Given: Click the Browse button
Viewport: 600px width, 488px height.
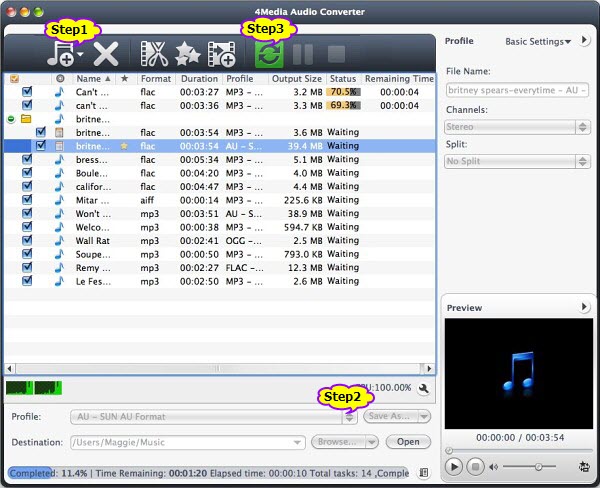Looking at the screenshot, I should pyautogui.click(x=338, y=442).
